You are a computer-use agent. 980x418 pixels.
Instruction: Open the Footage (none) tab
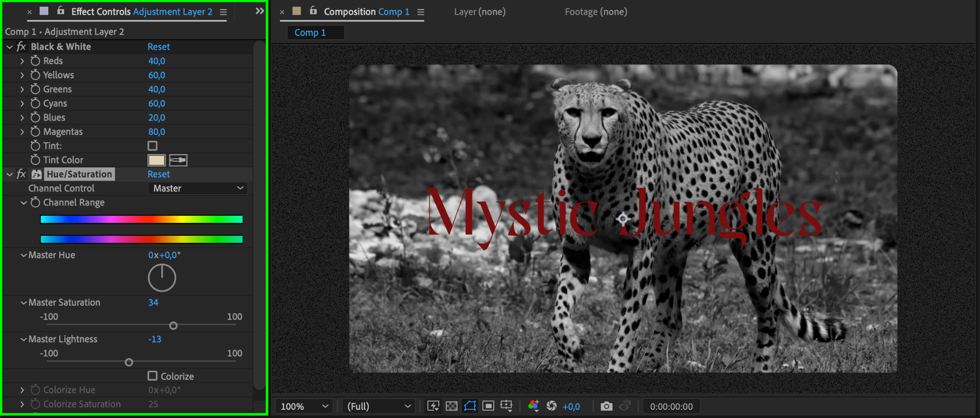[x=596, y=12]
